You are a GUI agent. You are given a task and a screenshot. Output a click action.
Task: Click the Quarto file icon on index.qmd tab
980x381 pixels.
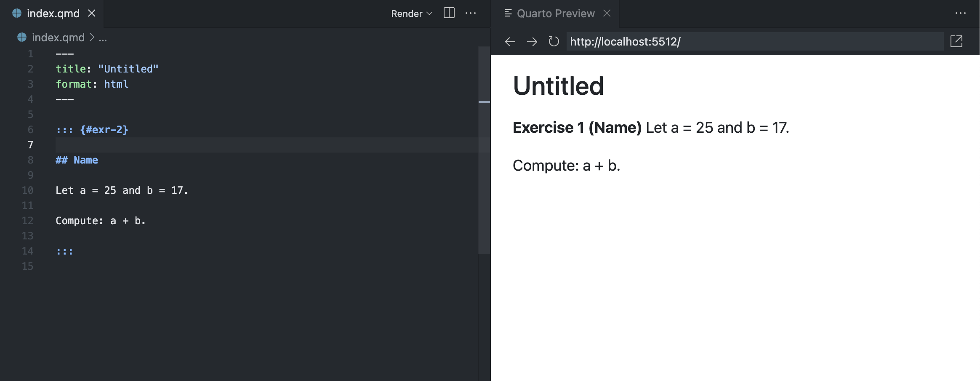tap(16, 13)
